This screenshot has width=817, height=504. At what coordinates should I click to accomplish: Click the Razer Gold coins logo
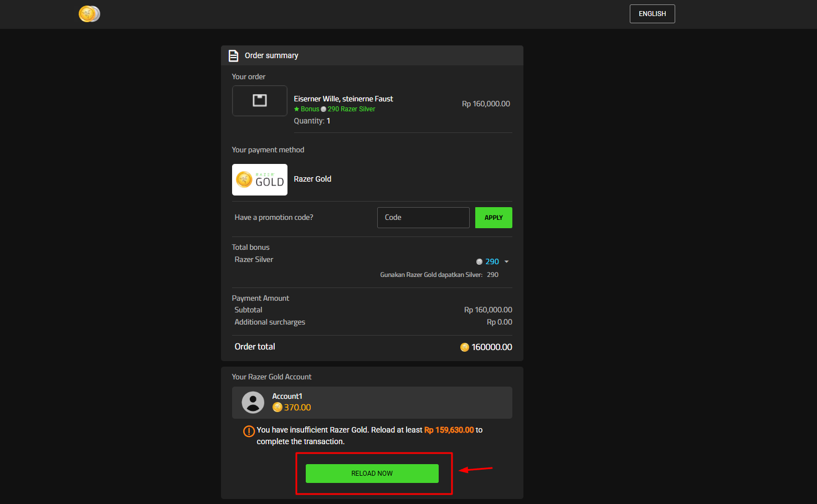89,14
